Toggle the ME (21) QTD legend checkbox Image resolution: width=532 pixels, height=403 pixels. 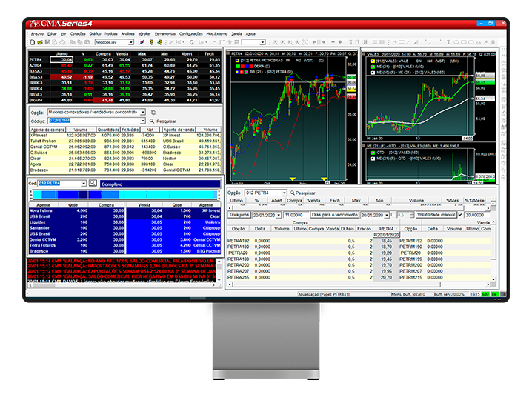click(373, 159)
